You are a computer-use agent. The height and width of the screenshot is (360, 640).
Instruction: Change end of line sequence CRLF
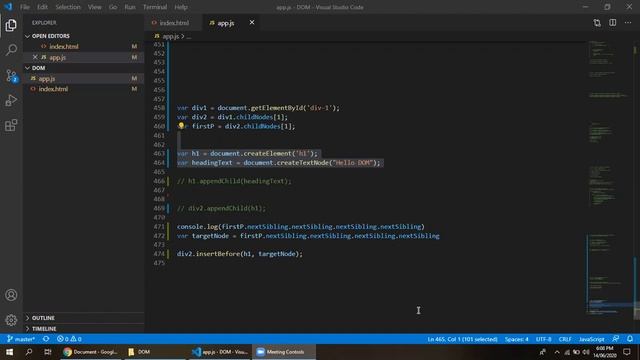coord(565,339)
